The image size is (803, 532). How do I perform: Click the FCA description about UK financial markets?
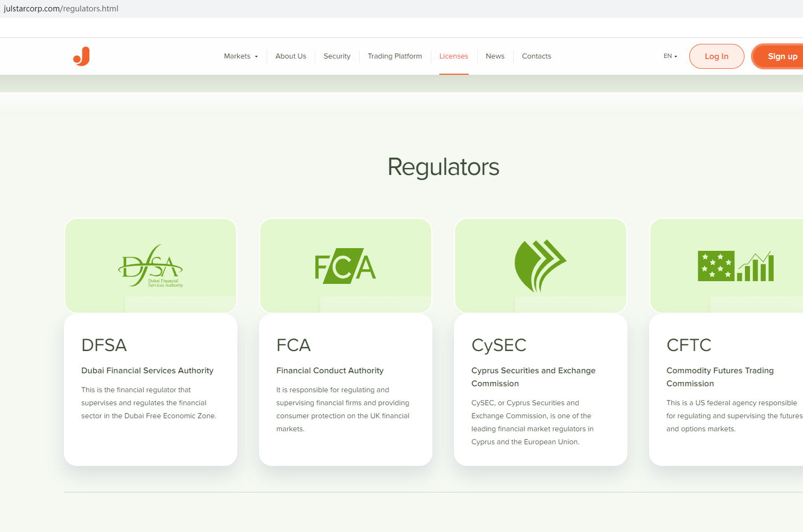tap(343, 410)
